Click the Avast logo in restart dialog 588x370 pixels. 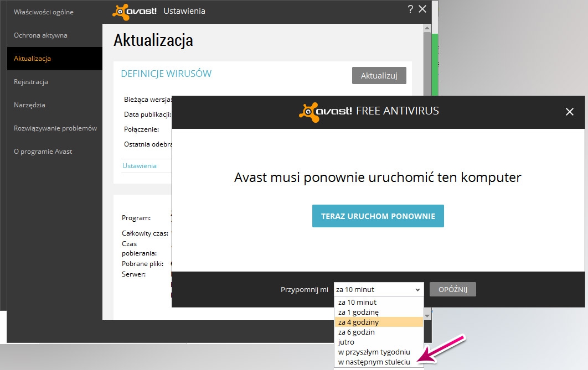pos(325,111)
